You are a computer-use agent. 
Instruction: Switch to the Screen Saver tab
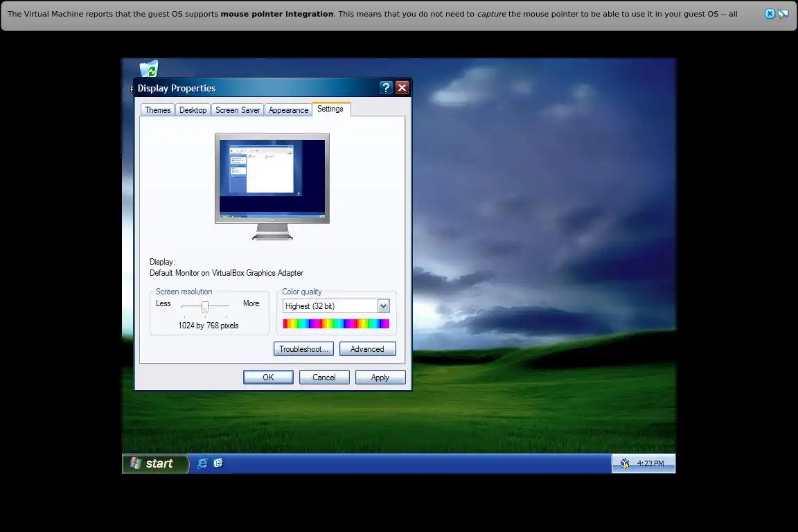pyautogui.click(x=238, y=110)
